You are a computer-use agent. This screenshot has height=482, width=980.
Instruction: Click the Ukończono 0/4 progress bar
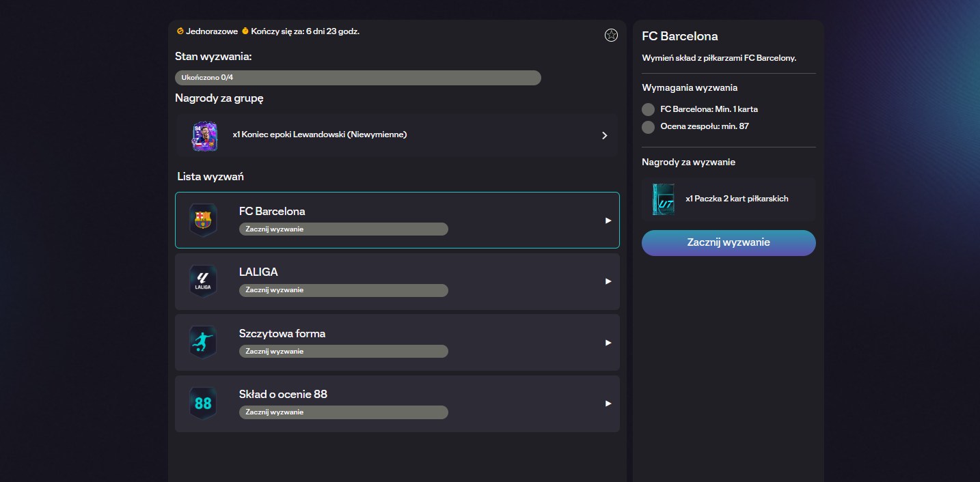coord(358,78)
